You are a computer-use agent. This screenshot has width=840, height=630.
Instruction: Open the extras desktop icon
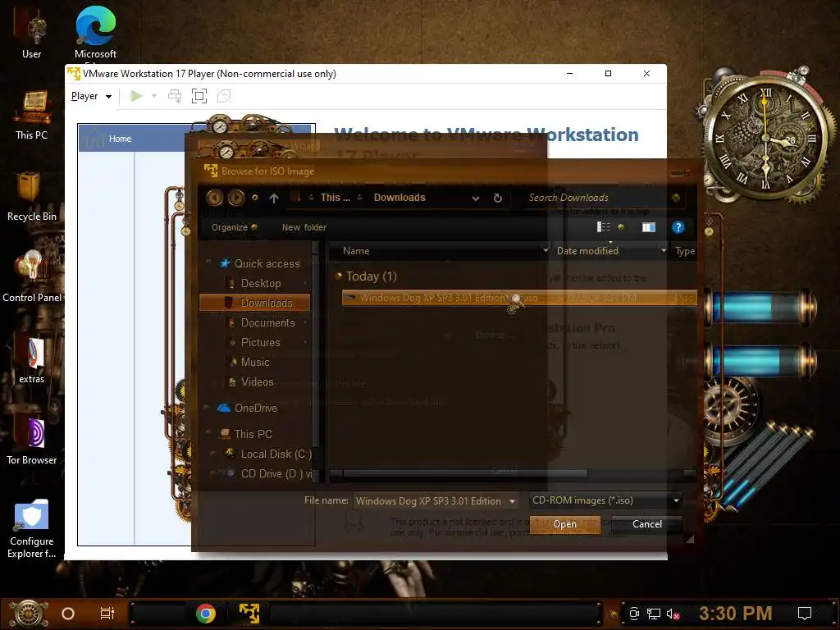pyautogui.click(x=32, y=361)
